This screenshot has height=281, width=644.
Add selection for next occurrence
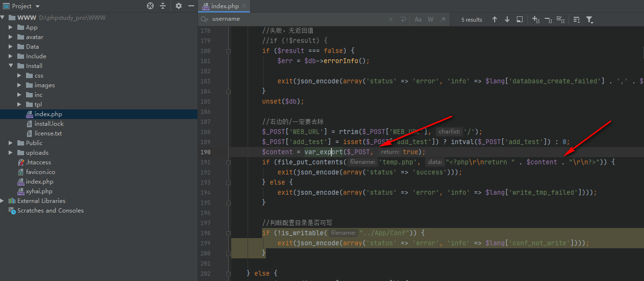[536, 19]
